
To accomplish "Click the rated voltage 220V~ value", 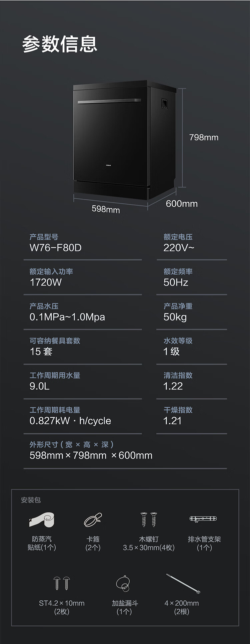I will pyautogui.click(x=179, y=248).
